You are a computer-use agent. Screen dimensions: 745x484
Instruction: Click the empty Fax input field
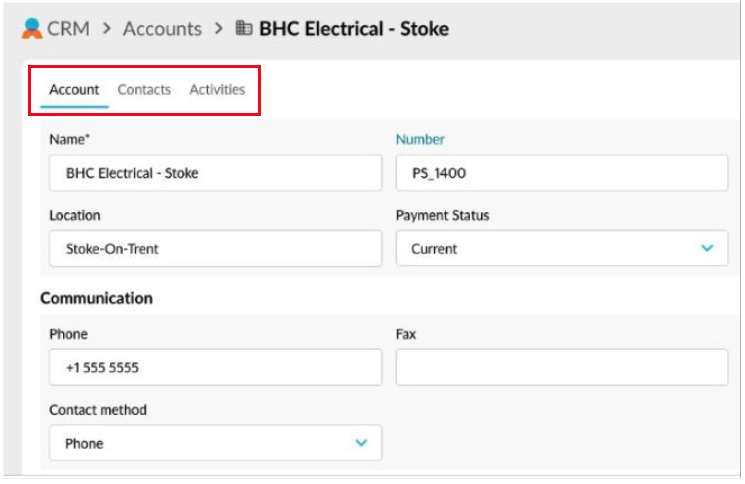click(561, 368)
